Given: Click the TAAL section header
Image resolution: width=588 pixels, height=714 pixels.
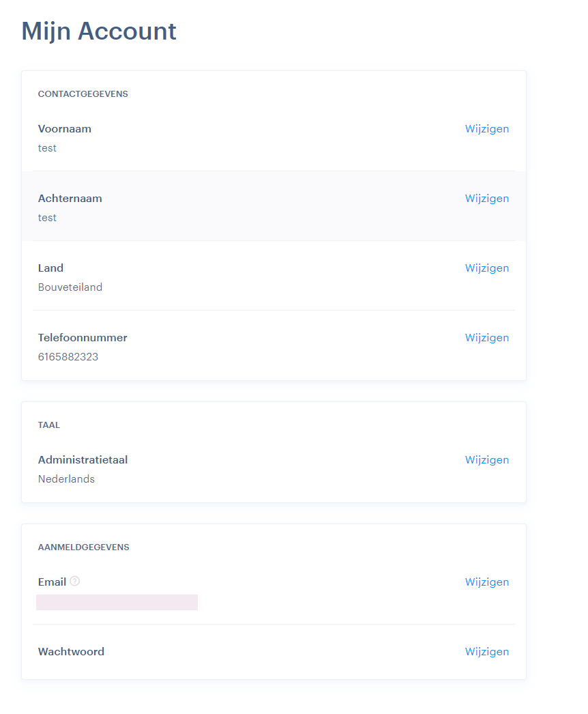Looking at the screenshot, I should pos(48,425).
